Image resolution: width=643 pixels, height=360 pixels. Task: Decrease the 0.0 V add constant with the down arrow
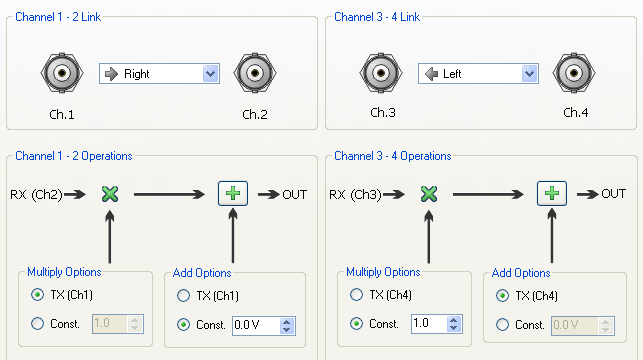[x=287, y=330]
